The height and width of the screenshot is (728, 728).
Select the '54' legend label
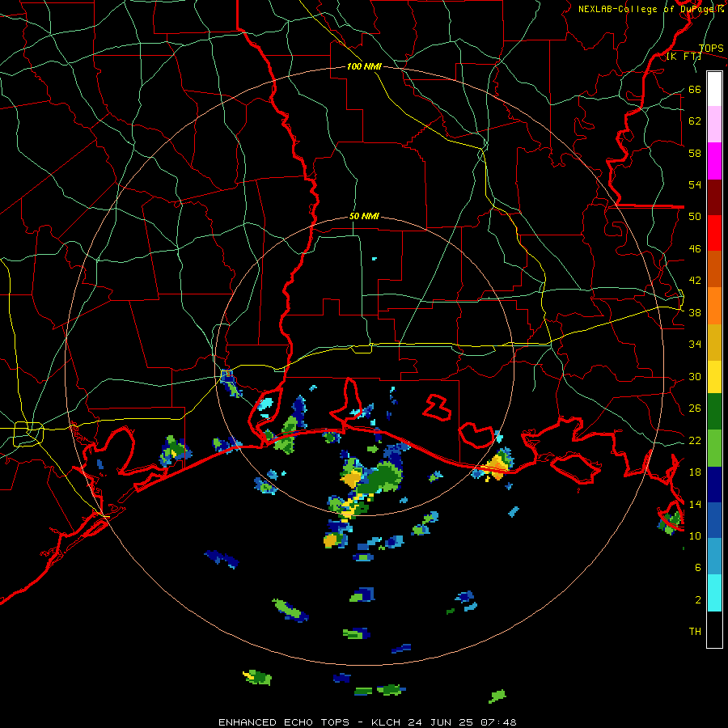(x=695, y=184)
